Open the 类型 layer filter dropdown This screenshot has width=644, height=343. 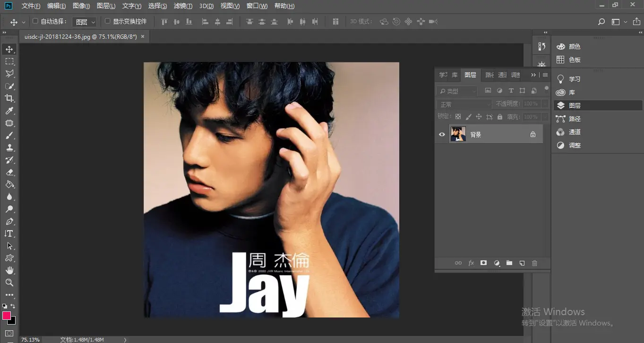(x=457, y=91)
